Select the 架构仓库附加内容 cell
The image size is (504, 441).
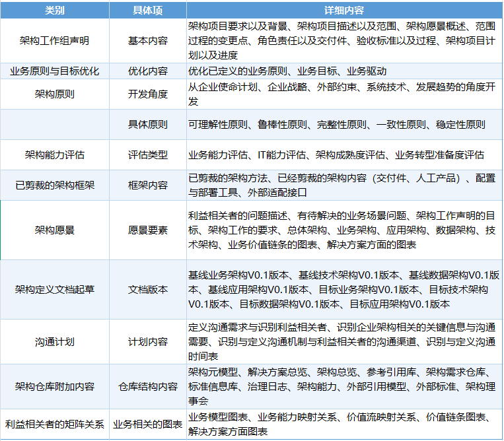55,386
